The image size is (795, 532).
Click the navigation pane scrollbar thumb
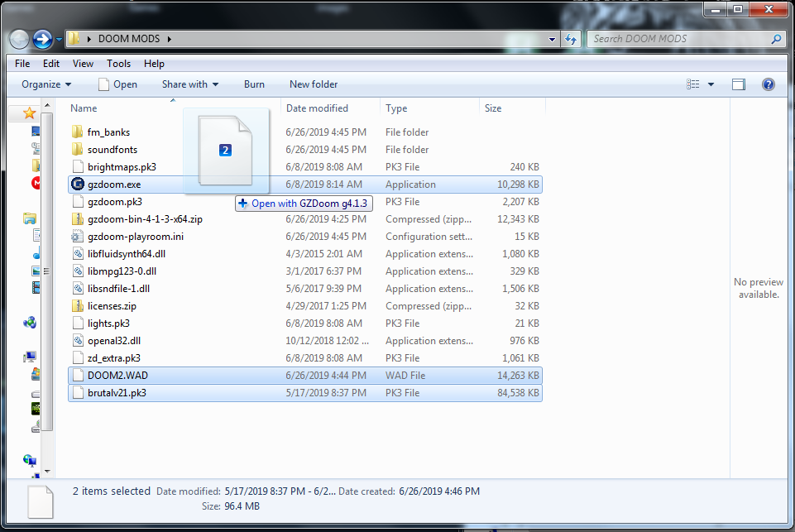click(x=47, y=271)
